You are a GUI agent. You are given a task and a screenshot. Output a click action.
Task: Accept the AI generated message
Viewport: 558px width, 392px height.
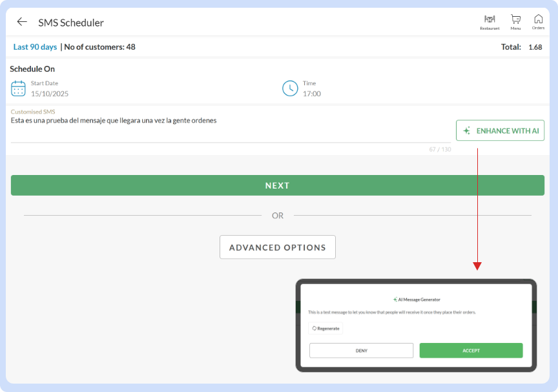[x=471, y=351]
